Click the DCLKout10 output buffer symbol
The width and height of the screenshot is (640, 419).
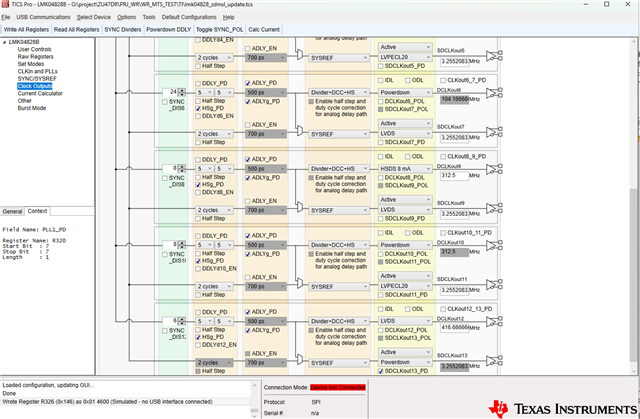pos(494,245)
